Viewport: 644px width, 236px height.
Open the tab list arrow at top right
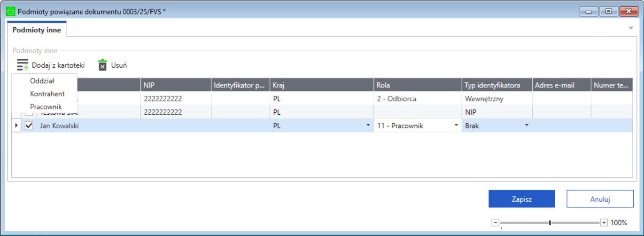(631, 28)
